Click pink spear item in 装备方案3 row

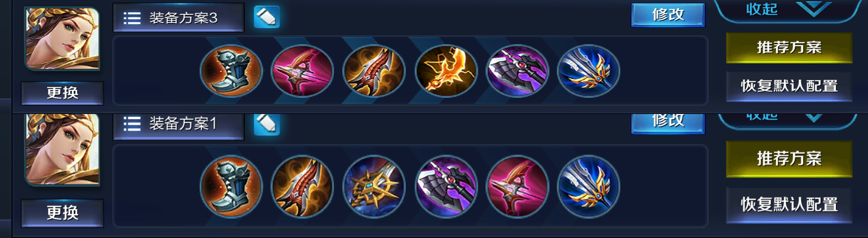302,71
